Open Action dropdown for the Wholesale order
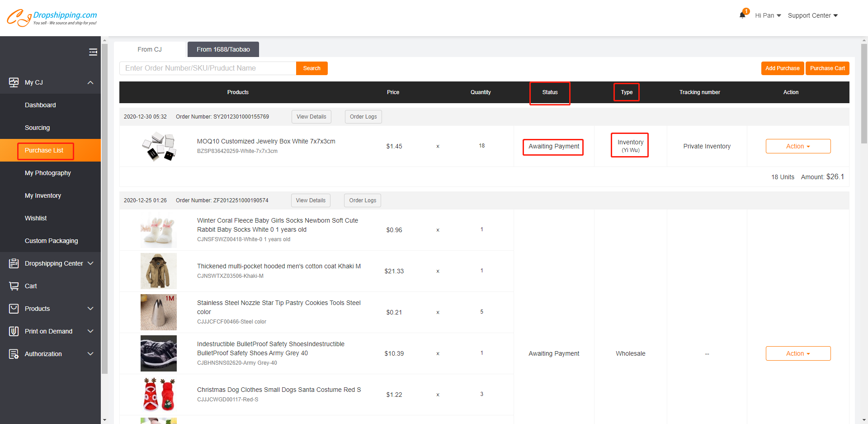This screenshot has height=424, width=868. [798, 353]
